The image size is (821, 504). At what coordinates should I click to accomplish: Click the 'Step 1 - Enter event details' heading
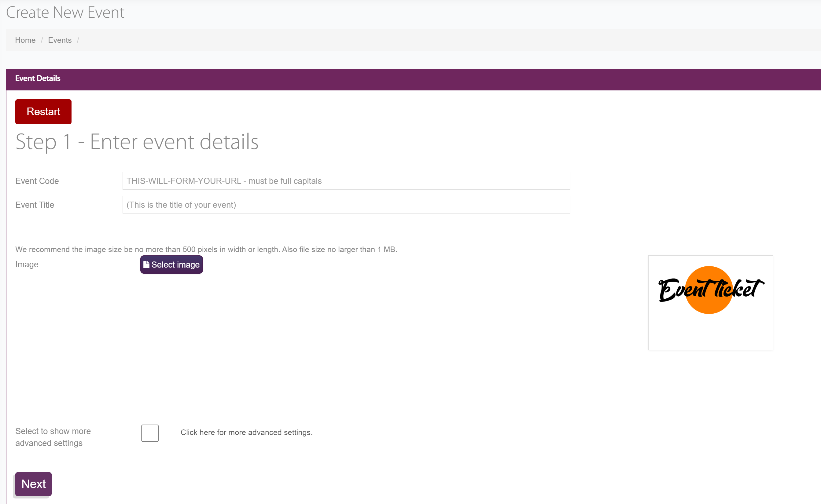tap(137, 142)
